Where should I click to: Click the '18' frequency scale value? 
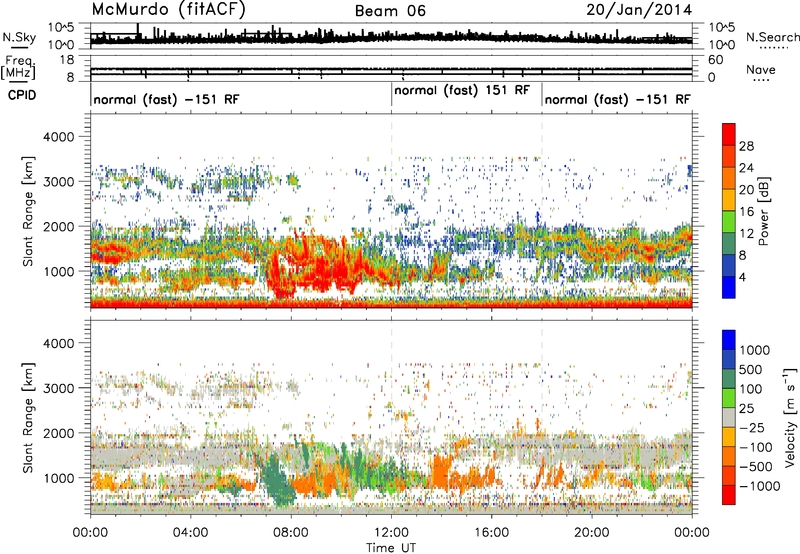click(x=67, y=60)
